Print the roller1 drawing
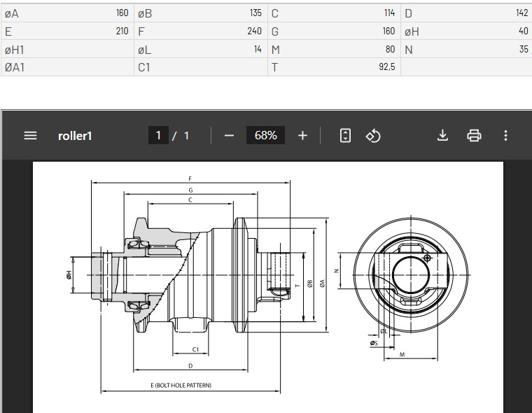 tap(474, 136)
